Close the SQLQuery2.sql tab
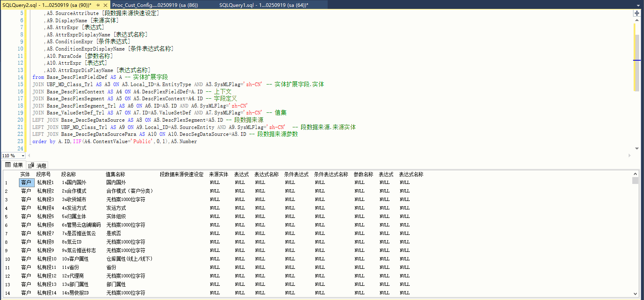The image size is (644, 300). tap(105, 5)
